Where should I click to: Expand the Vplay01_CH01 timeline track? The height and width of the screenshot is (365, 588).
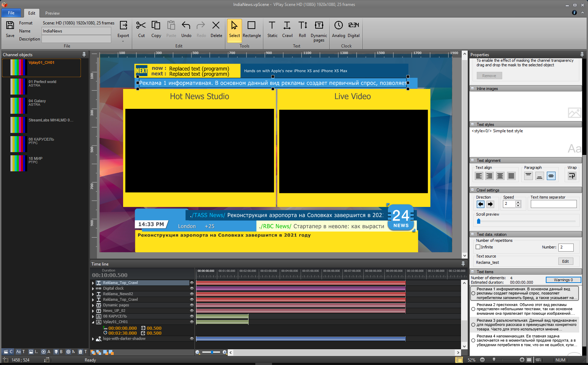coord(92,322)
